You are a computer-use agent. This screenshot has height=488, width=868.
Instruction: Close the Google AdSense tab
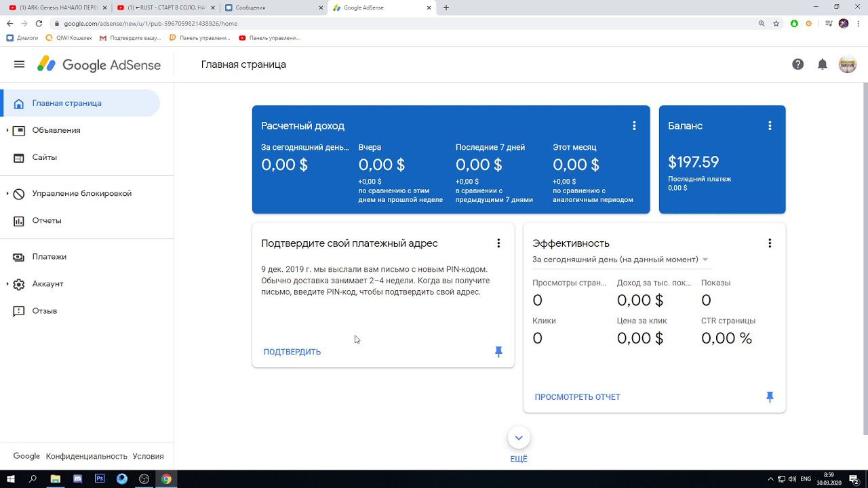click(x=429, y=7)
